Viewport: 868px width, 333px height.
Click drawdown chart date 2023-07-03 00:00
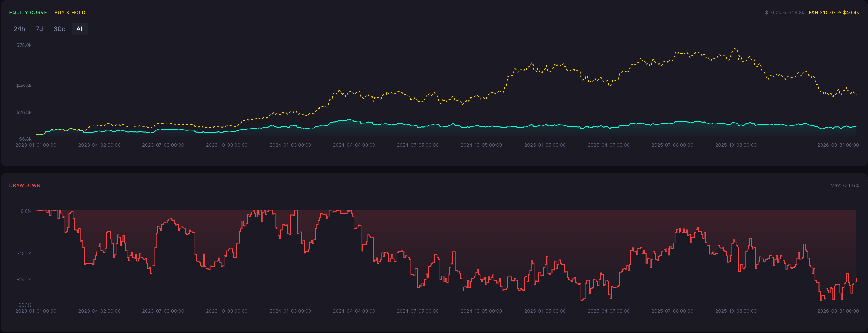click(x=163, y=311)
